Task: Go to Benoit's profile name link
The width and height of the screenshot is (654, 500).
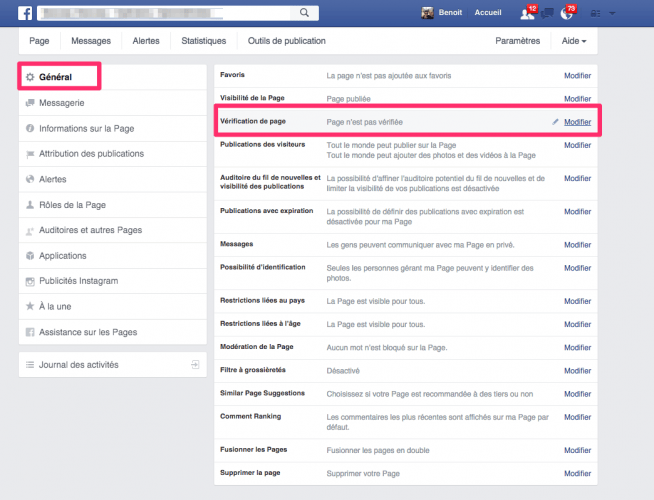Action: tap(450, 13)
